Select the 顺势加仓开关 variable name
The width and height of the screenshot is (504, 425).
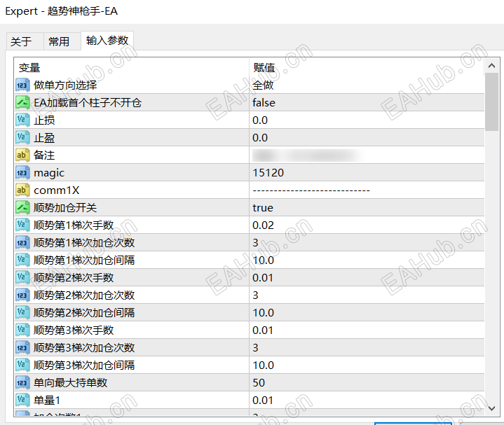click(x=65, y=208)
